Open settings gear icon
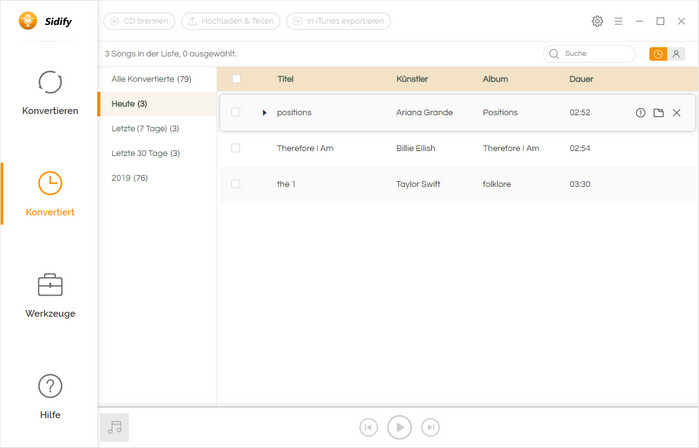This screenshot has height=448, width=699. tap(597, 21)
